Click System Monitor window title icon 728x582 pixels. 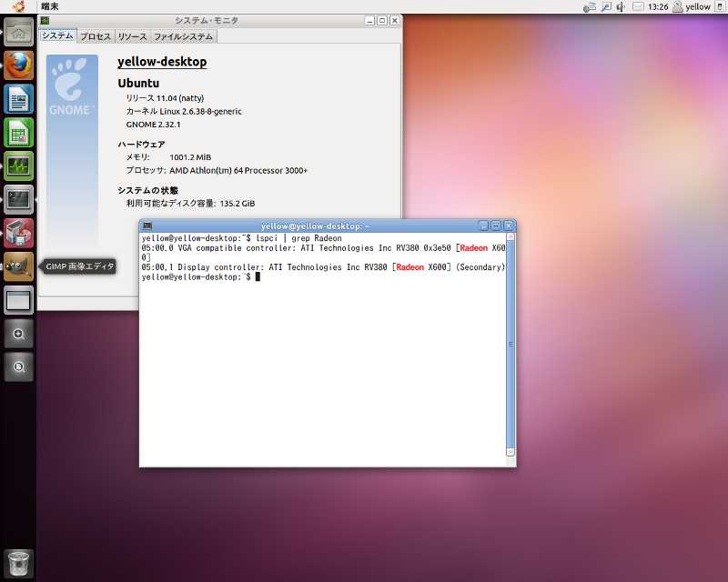[x=45, y=20]
